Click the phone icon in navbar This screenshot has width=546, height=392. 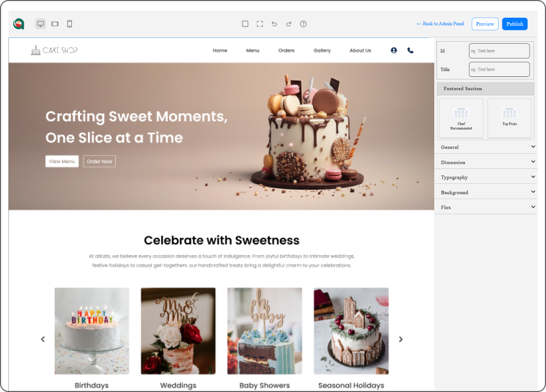[x=411, y=51]
